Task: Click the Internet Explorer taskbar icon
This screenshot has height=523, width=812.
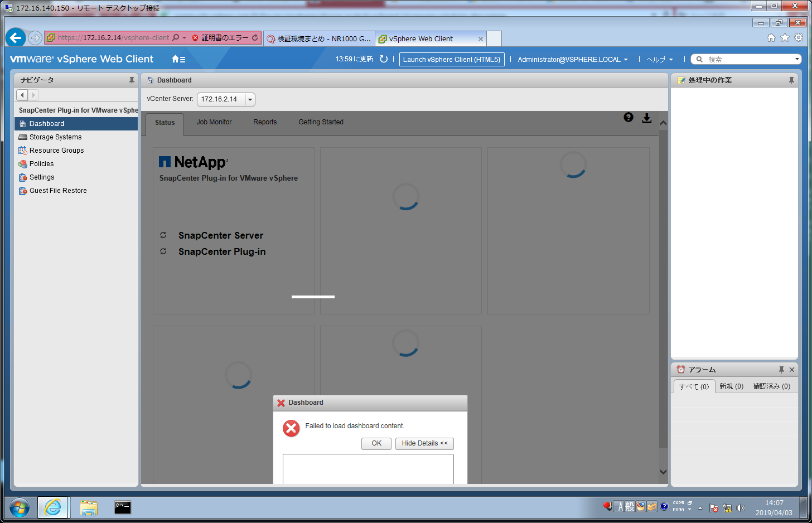Action: click(x=53, y=507)
